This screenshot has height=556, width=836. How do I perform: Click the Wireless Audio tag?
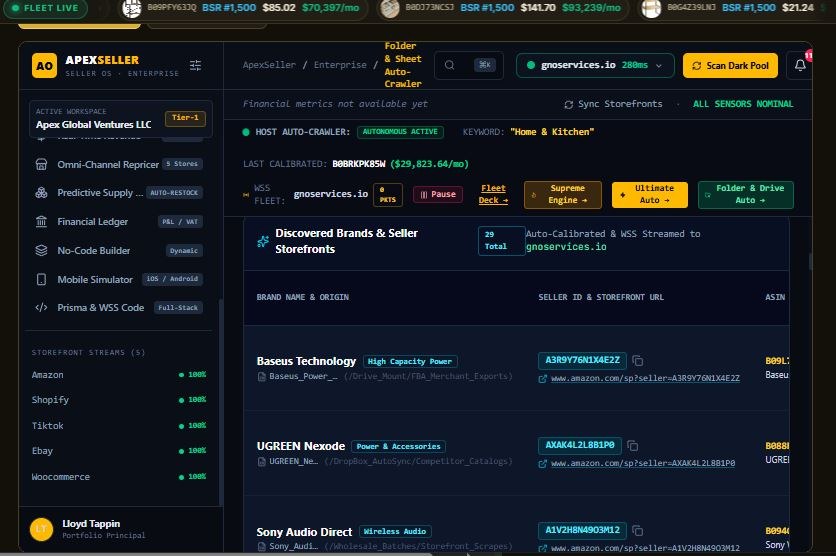pos(395,531)
